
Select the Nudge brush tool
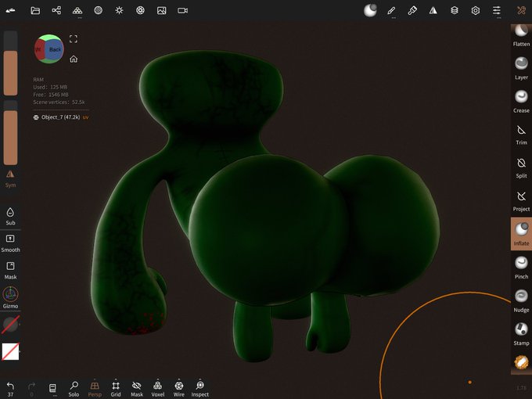click(x=521, y=301)
